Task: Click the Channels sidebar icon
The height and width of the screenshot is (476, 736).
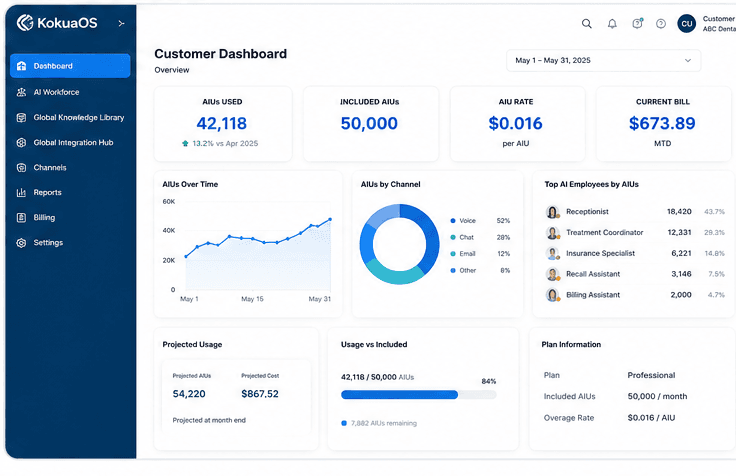Action: 21,167
